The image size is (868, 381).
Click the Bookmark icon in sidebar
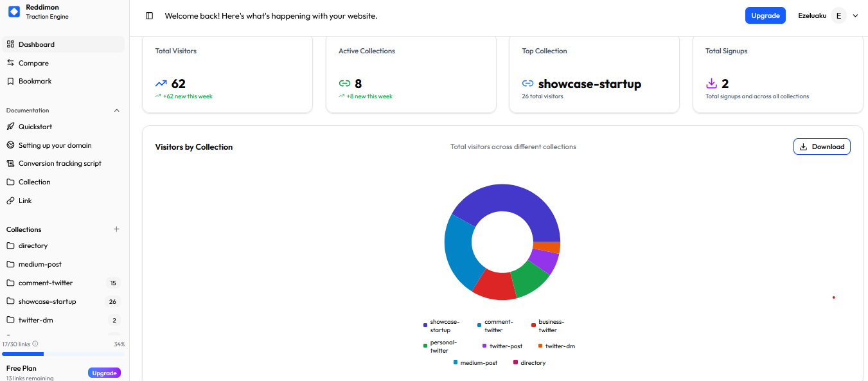[x=10, y=82]
